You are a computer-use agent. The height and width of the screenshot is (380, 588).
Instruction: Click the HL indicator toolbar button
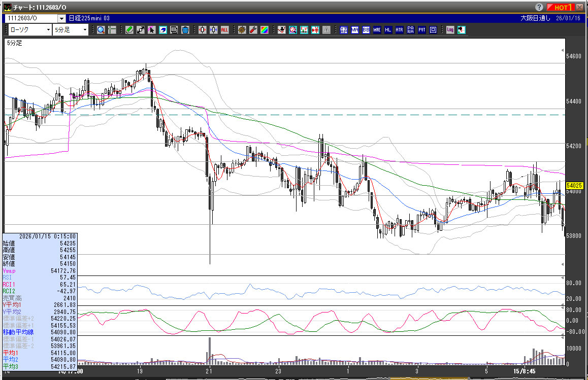click(x=388, y=30)
